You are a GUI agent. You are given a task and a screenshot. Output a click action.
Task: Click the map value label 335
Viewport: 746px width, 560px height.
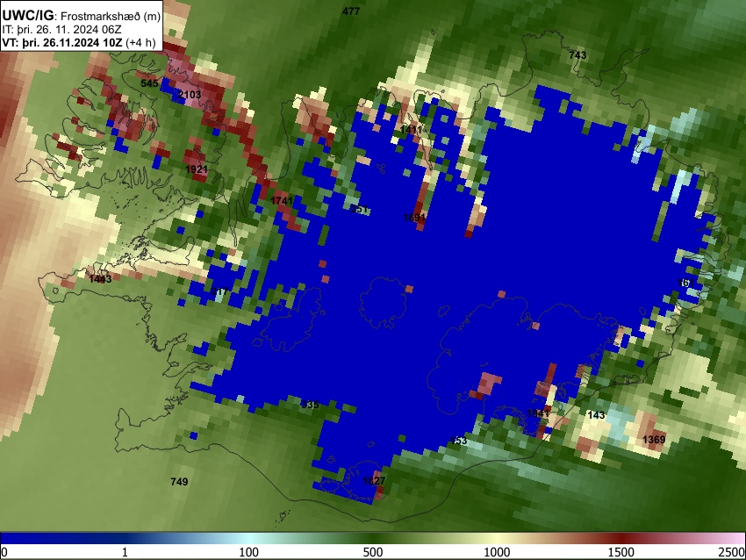pos(310,405)
